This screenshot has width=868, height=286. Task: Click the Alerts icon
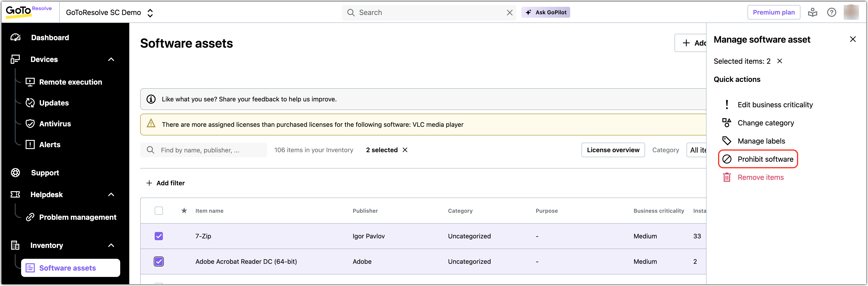tap(30, 144)
